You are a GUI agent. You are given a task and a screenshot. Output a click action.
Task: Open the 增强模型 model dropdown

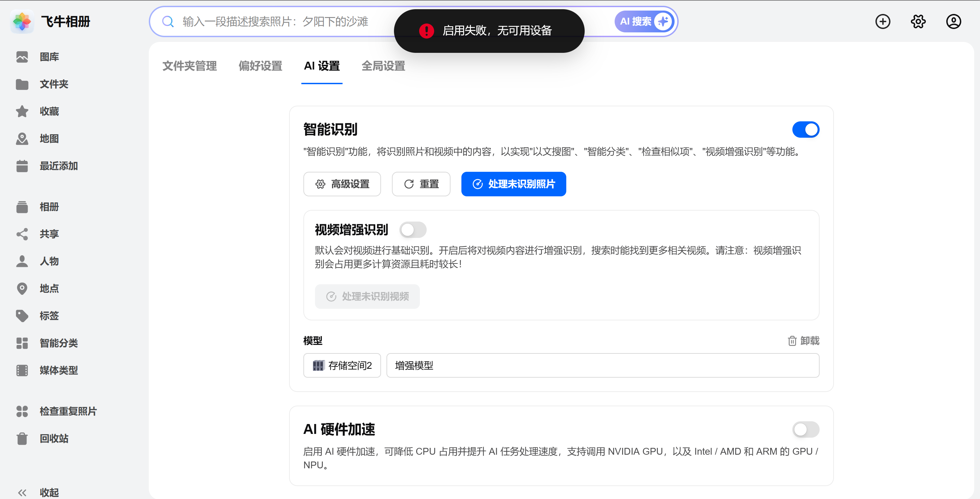603,366
